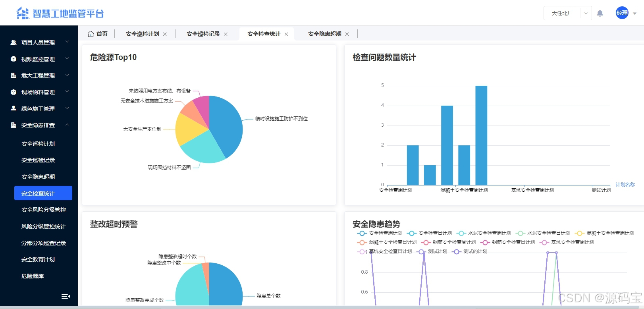Open the 大任北厂 project dropdown
Screen dimensions: 644x309
(x=567, y=13)
